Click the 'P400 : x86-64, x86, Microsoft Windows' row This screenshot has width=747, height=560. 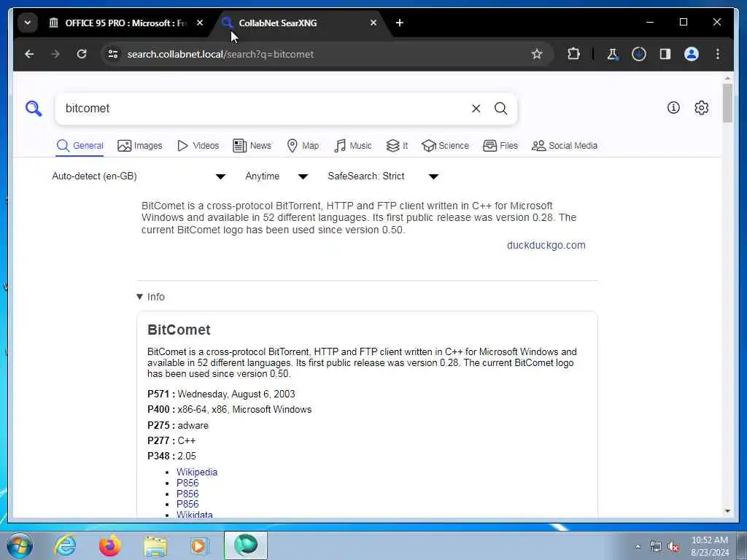click(x=229, y=410)
